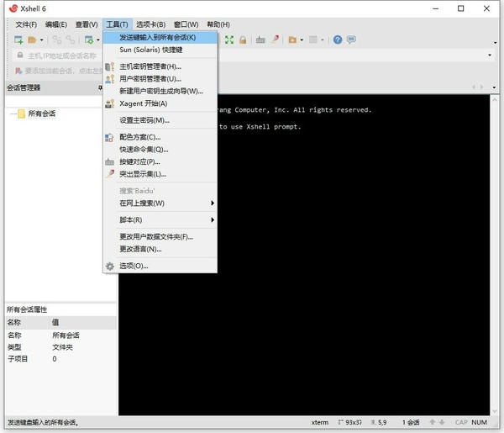Click Xagent 开始(A) menu entry

160,103
